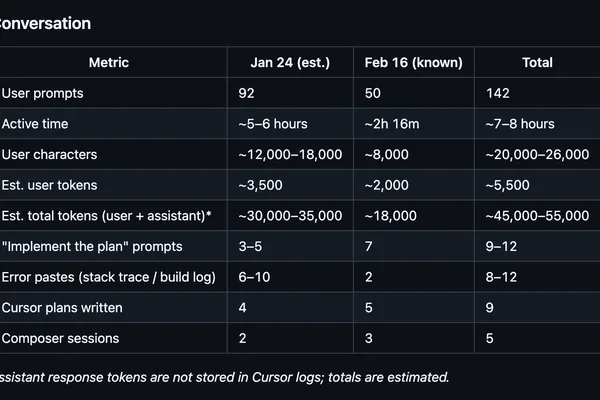Click the Est. user tokens label
This screenshot has width=600, height=400.
49,185
